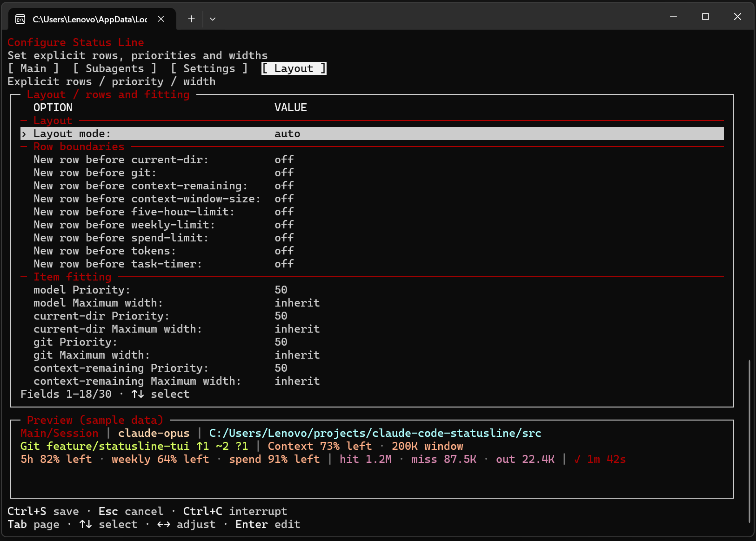The width and height of the screenshot is (756, 541).
Task: Click the Configure Status Line title
Action: (x=76, y=42)
